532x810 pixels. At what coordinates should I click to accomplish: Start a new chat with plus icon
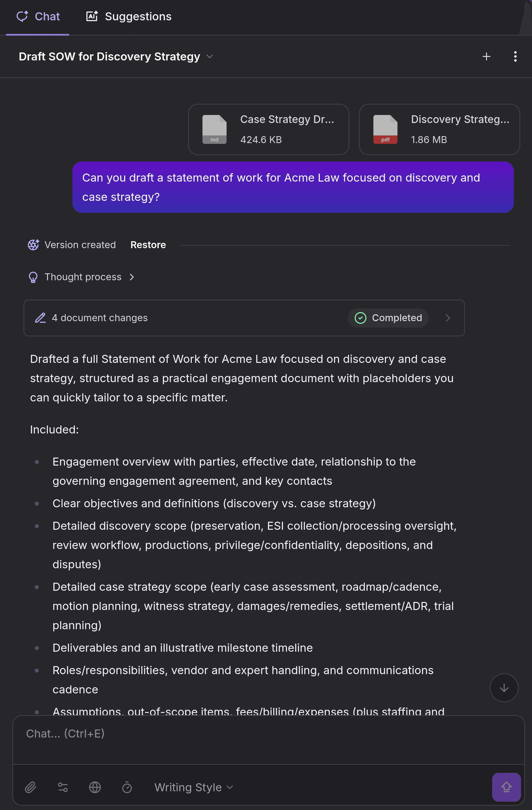tap(486, 56)
